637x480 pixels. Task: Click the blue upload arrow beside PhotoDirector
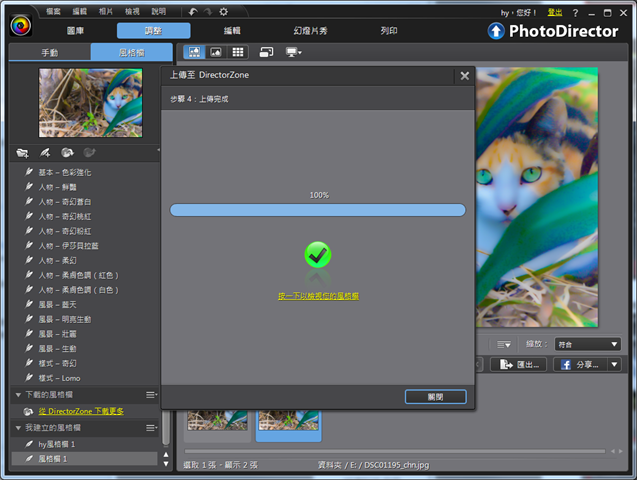(x=496, y=31)
